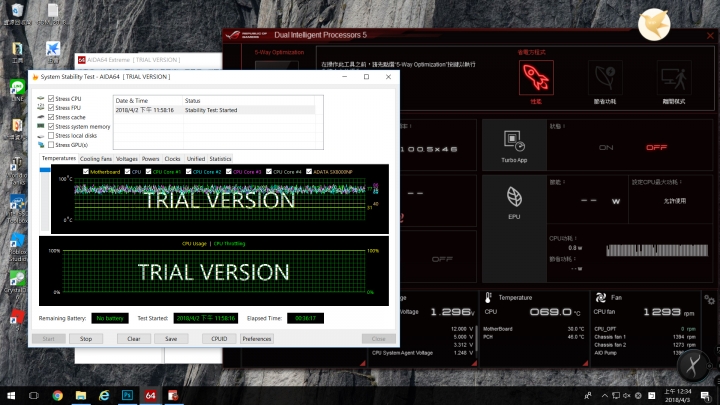Show hidden system tray icons chevron
This screenshot has width=720, height=405.
(x=604, y=395)
